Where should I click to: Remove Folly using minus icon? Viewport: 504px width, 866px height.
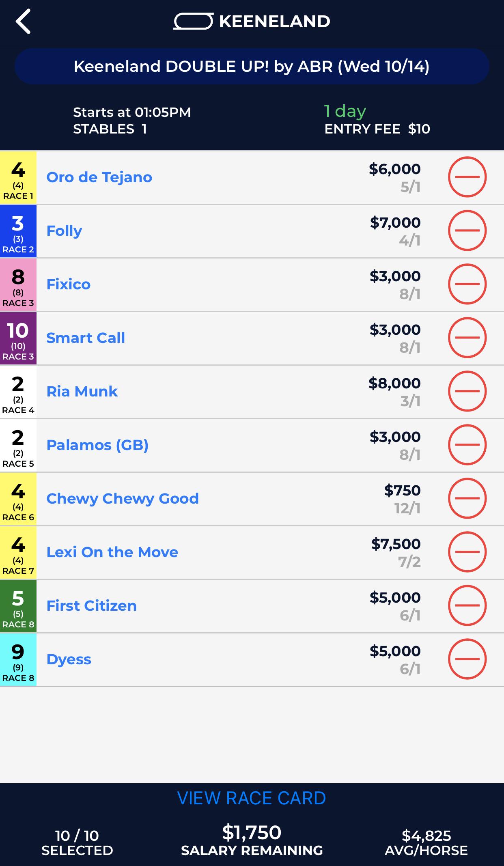pyautogui.click(x=467, y=231)
